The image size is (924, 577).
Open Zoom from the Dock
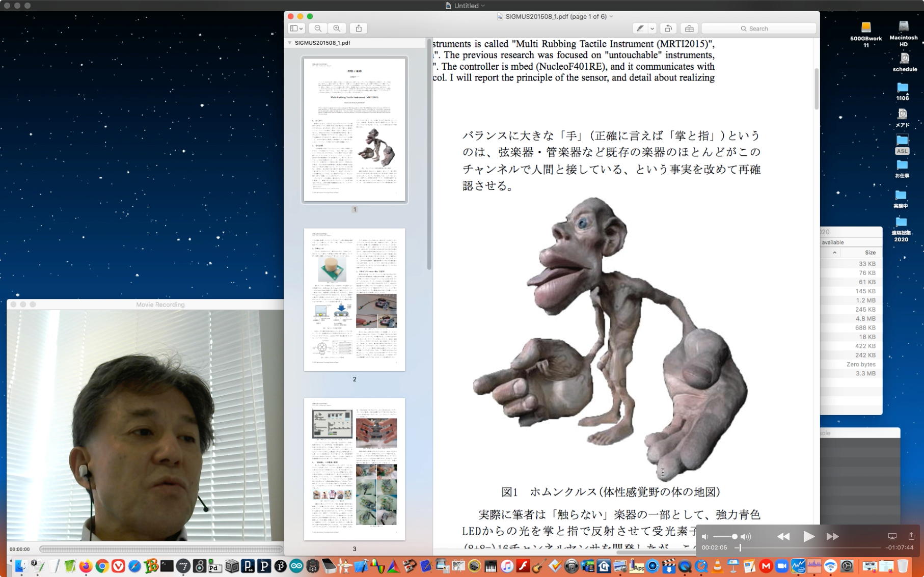(x=782, y=566)
